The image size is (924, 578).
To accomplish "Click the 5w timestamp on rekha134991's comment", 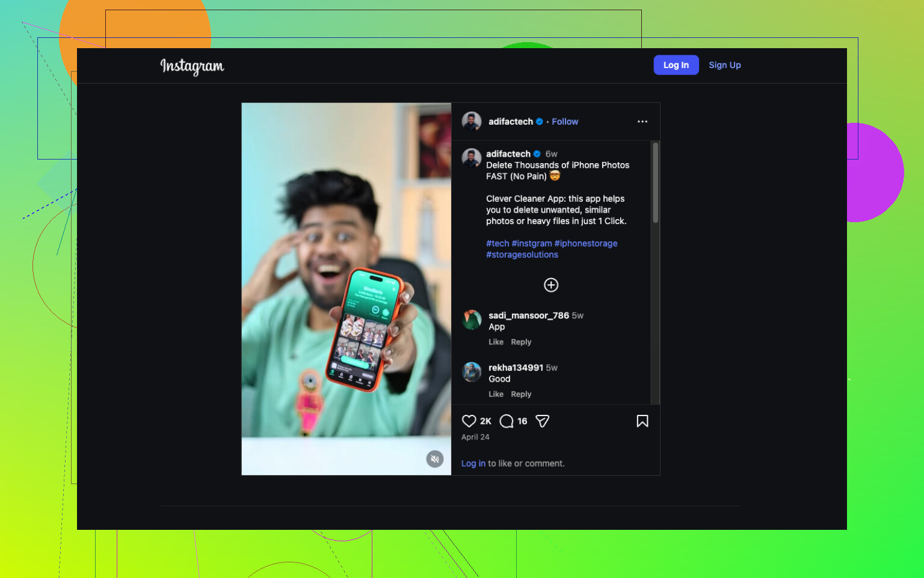I will click(x=552, y=368).
